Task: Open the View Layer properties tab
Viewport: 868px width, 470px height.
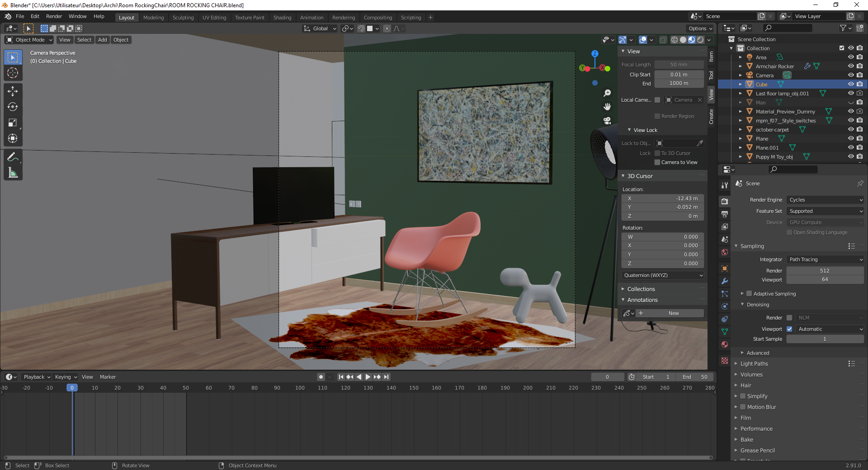Action: point(725,227)
